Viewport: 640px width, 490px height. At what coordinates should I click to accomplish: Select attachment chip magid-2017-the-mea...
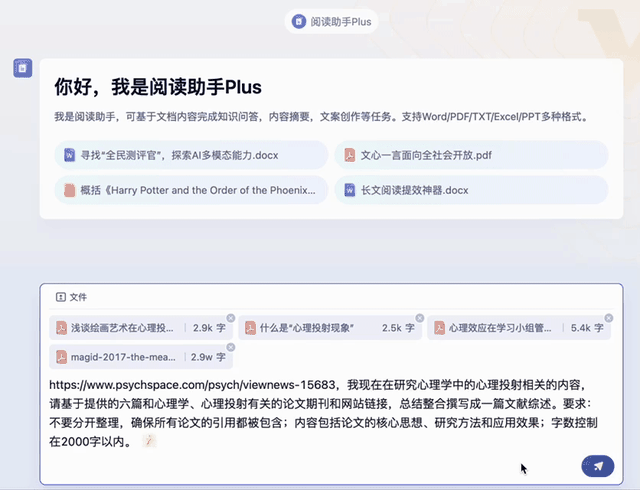(141, 357)
